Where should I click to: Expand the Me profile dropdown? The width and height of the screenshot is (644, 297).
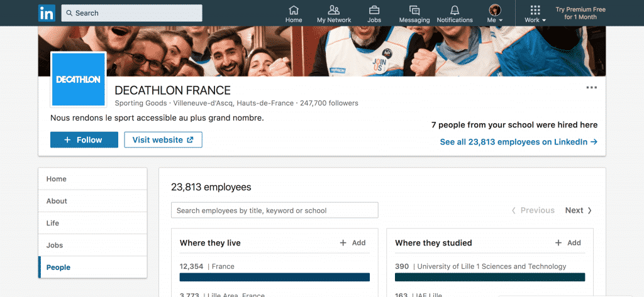point(495,14)
